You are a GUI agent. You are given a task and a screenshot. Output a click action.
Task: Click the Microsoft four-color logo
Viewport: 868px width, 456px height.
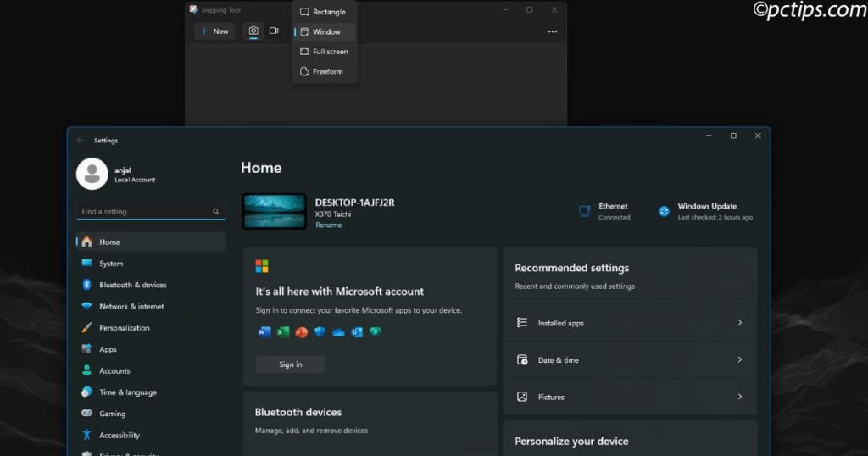point(262,266)
